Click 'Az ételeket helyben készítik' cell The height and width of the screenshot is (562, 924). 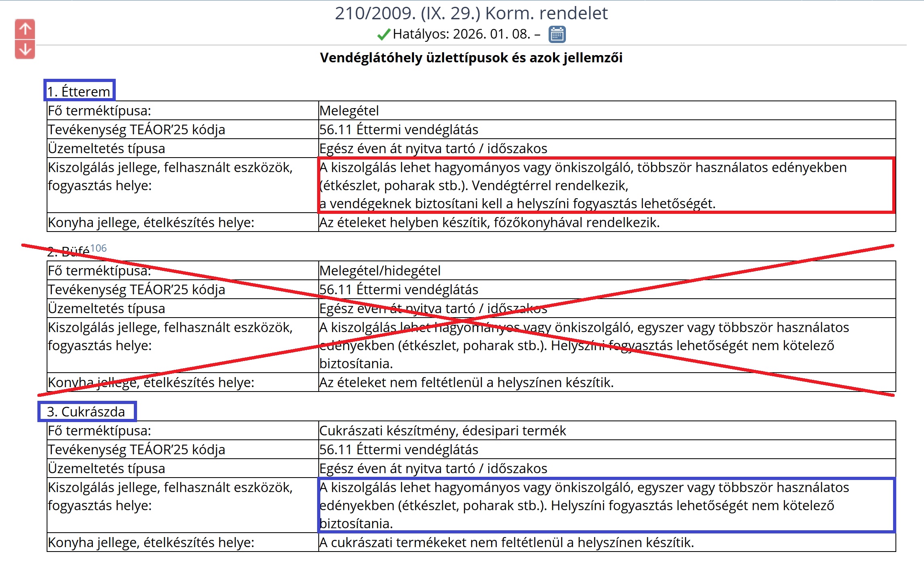point(489,222)
